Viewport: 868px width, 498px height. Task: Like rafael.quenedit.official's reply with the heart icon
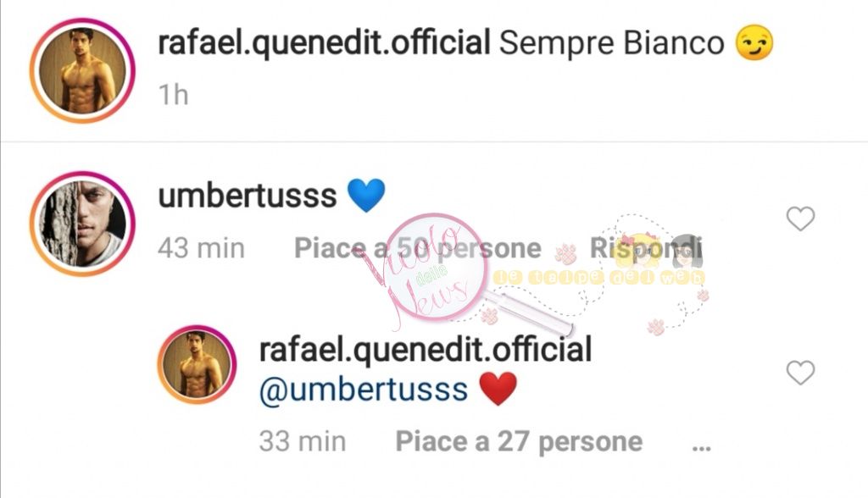click(800, 373)
